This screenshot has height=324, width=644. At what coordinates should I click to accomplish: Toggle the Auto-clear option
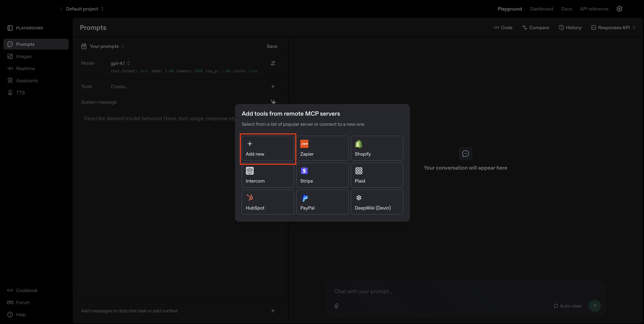pyautogui.click(x=568, y=306)
